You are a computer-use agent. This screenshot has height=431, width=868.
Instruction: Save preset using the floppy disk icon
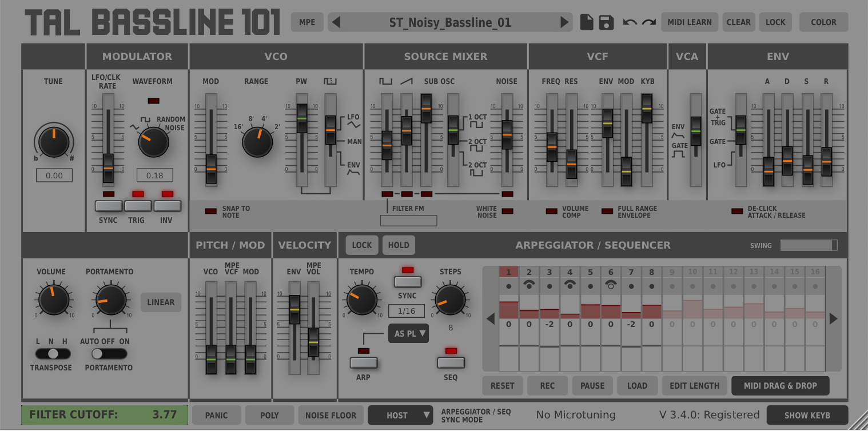pos(606,22)
